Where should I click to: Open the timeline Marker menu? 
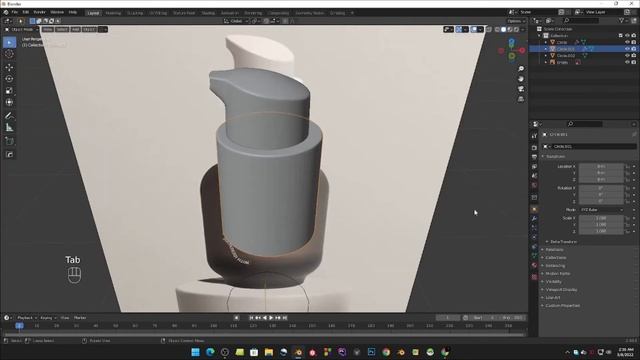point(80,318)
